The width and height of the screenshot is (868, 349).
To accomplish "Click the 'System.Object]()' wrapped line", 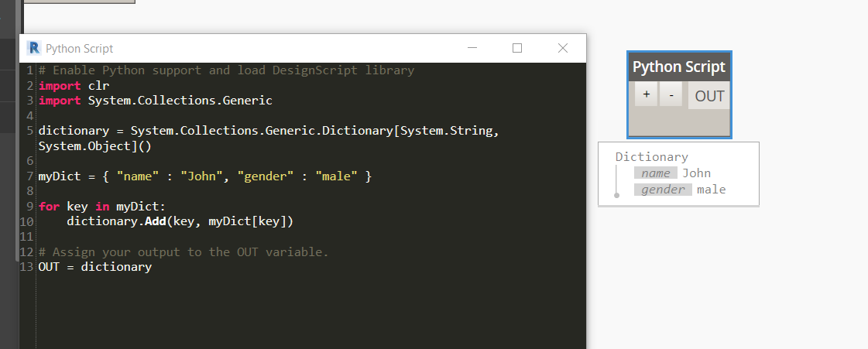I will point(94,146).
